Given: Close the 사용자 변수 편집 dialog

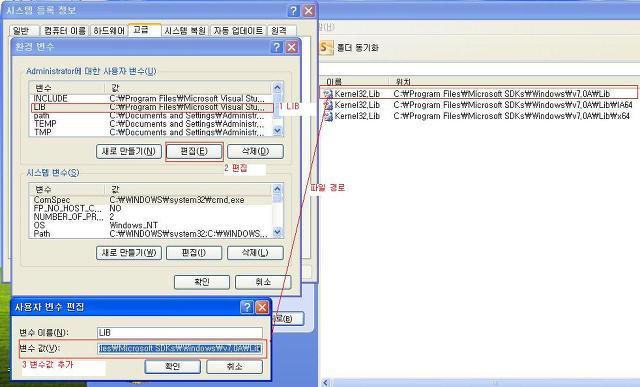Looking at the screenshot, I should tap(262, 307).
